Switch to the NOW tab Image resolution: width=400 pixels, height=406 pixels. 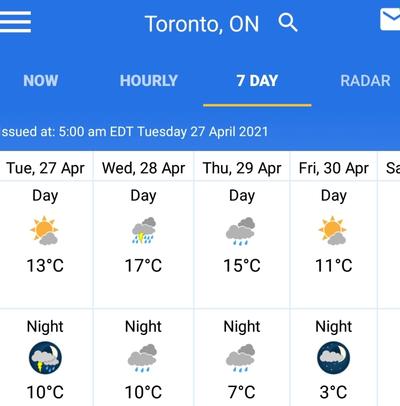click(41, 81)
